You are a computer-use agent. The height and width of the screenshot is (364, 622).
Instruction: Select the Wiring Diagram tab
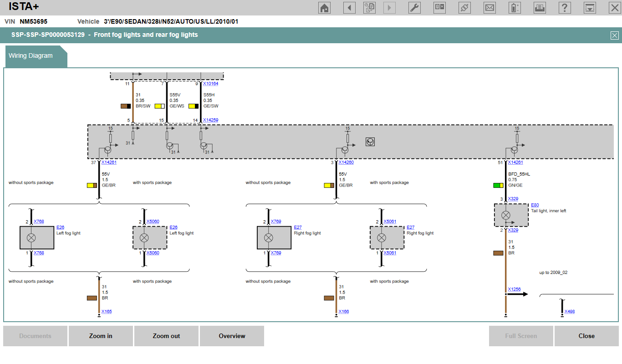(31, 56)
